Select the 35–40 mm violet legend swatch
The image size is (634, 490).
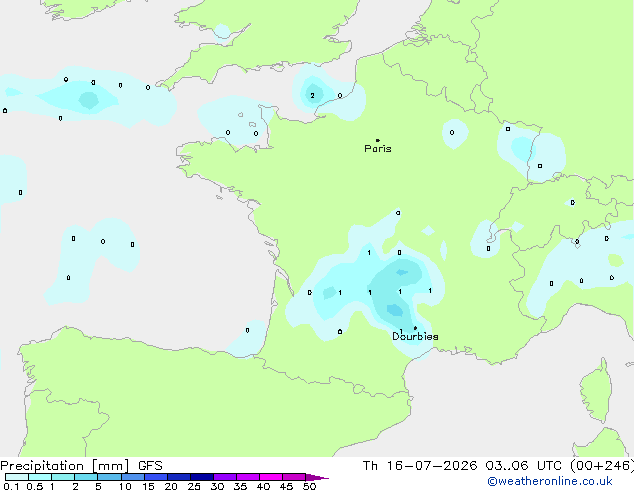click(x=248, y=477)
